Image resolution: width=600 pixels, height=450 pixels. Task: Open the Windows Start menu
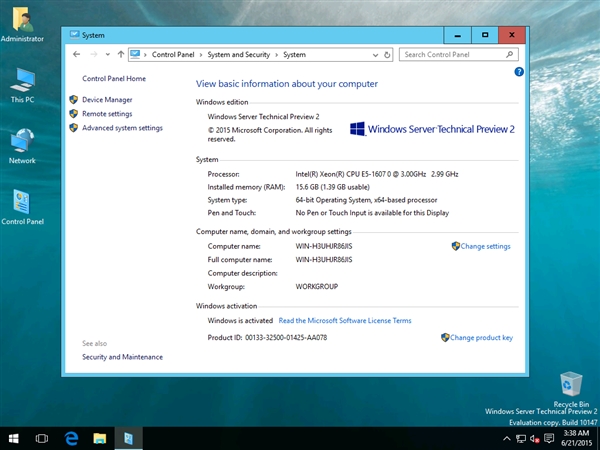coord(14,438)
